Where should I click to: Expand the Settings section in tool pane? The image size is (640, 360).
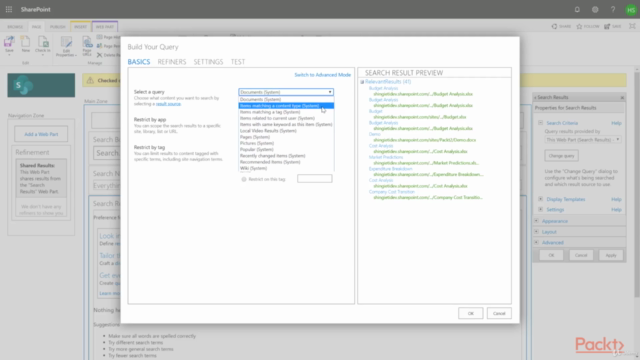click(540, 209)
